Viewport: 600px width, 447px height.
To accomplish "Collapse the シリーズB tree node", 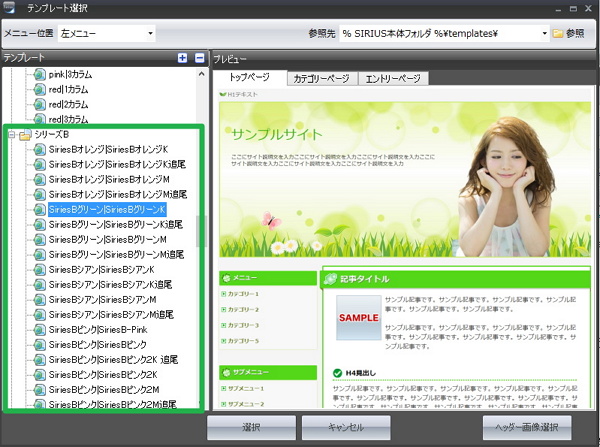I will coord(11,135).
